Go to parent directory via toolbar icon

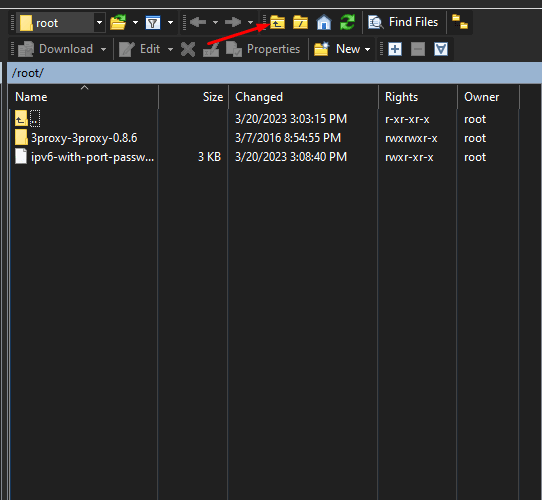point(277,23)
